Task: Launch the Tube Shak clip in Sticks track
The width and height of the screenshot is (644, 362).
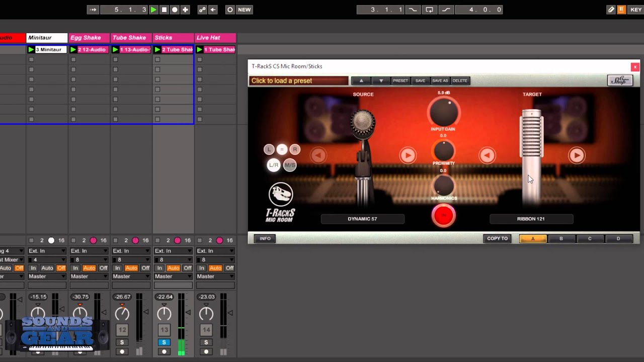Action: (x=158, y=49)
